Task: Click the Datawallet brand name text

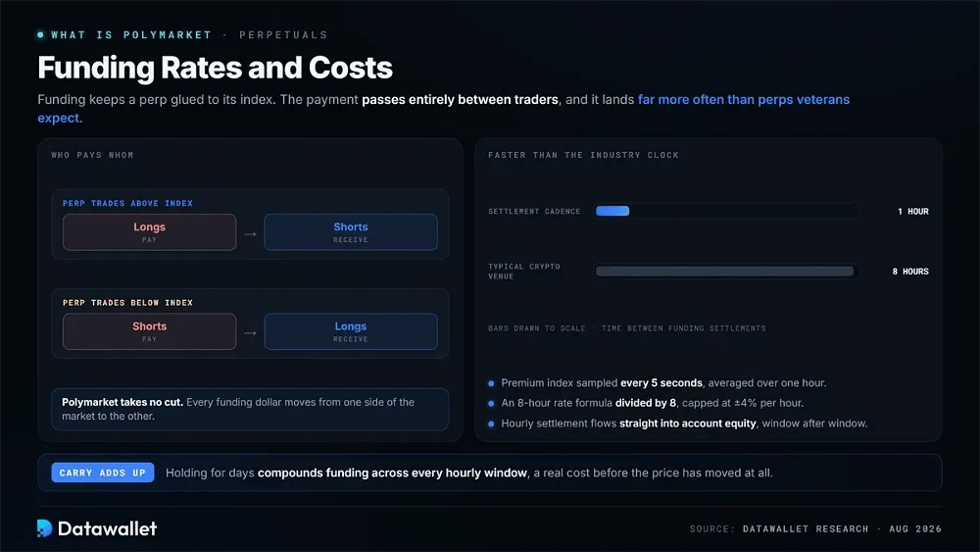Action: click(107, 528)
